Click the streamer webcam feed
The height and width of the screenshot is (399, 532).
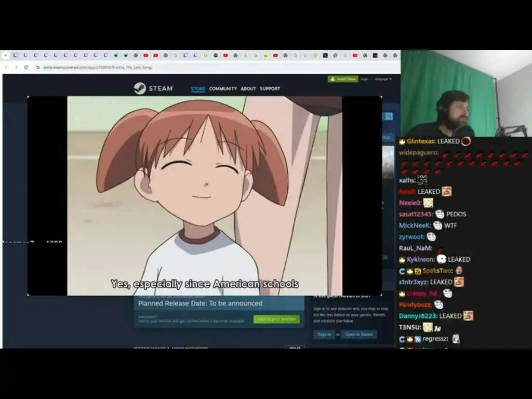466,94
